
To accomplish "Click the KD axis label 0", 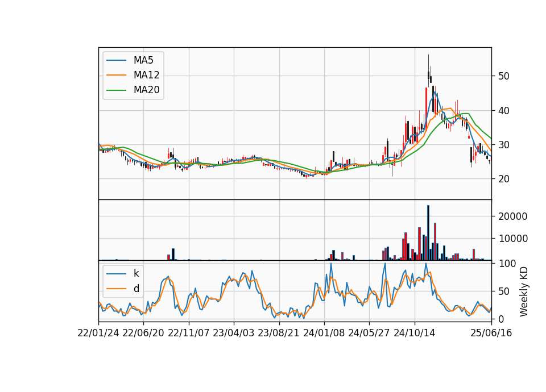I will coord(501,319).
